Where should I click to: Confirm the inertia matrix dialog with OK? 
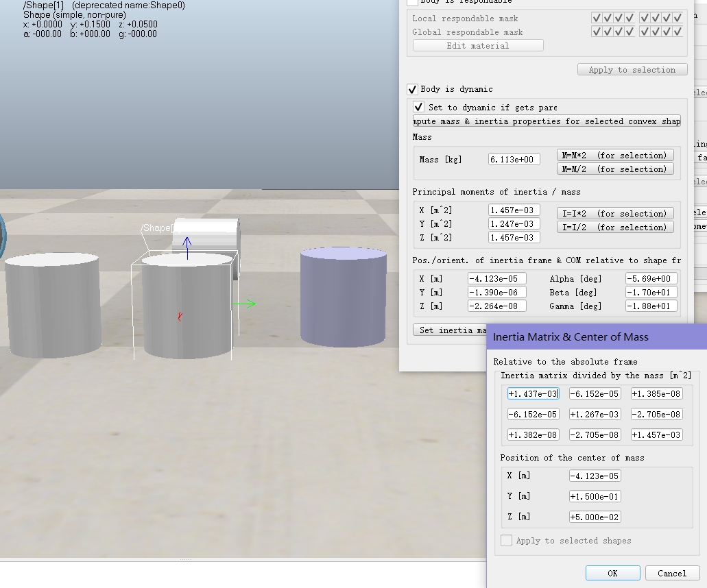pyautogui.click(x=612, y=573)
